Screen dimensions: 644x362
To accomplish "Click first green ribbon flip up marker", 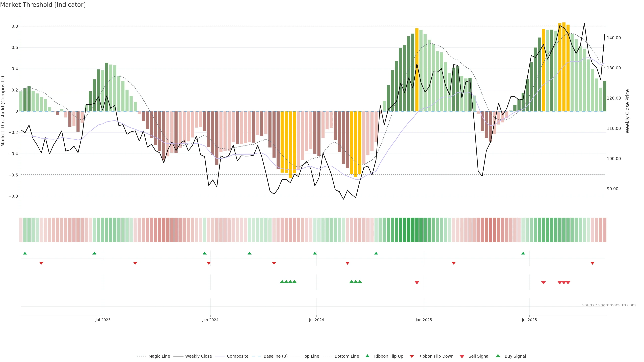I will point(25,253).
